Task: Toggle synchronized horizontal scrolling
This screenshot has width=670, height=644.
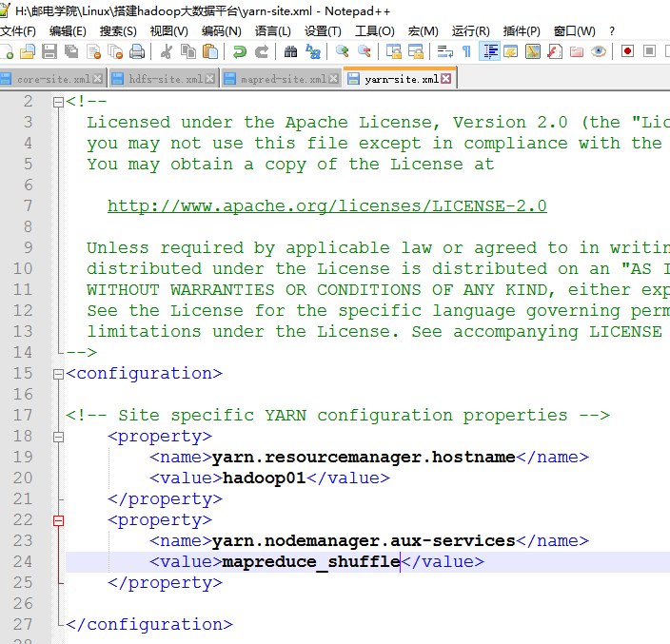Action: coord(415,51)
